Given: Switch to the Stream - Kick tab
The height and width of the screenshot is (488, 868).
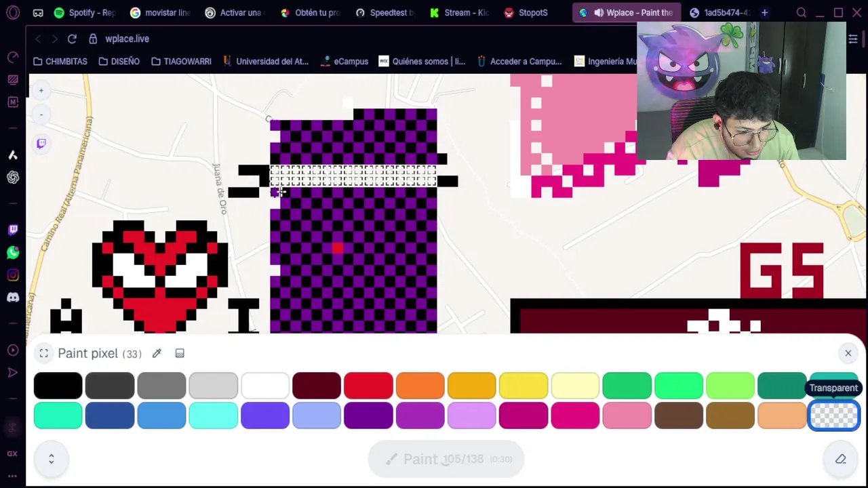Looking at the screenshot, I should [460, 12].
